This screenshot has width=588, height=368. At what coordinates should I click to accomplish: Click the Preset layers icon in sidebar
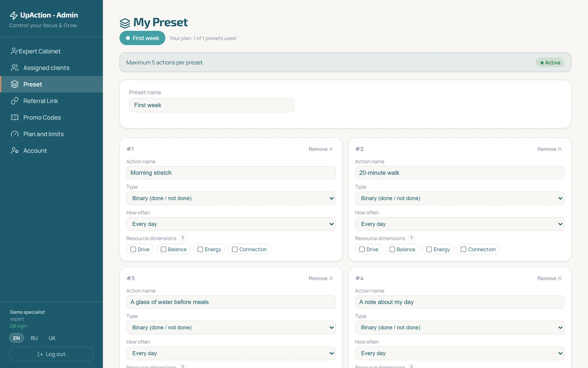click(x=15, y=84)
